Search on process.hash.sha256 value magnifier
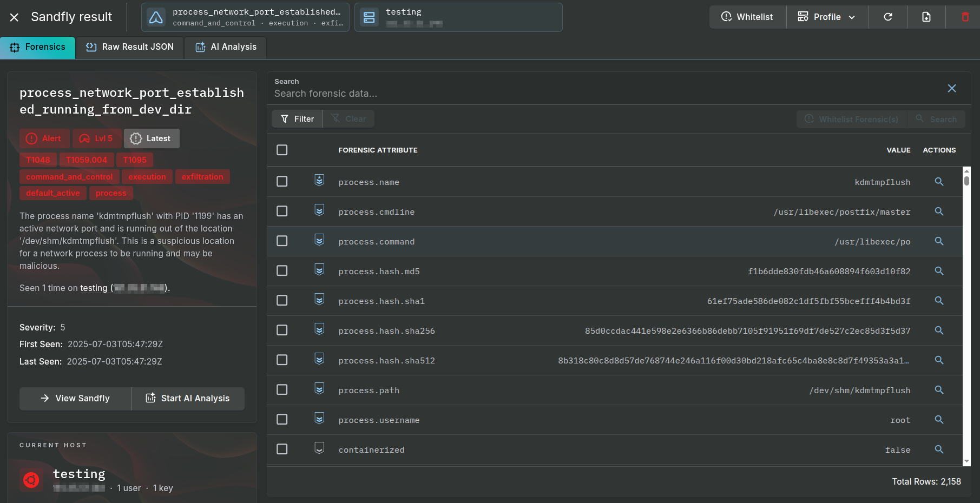The image size is (980, 503). click(939, 330)
